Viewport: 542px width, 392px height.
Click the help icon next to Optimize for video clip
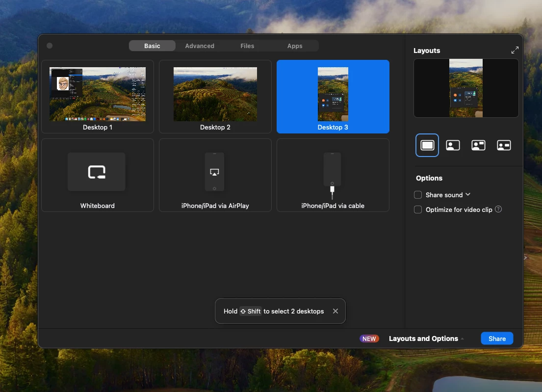tap(498, 209)
